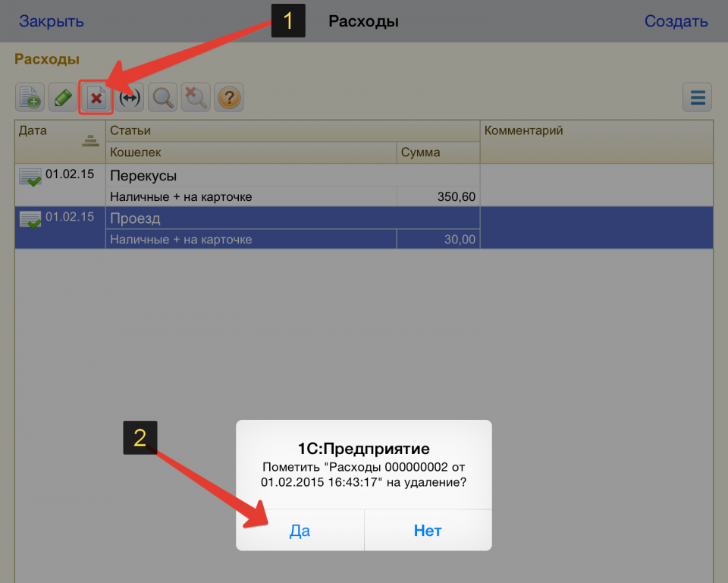Tap Создать in the top bar
The width and height of the screenshot is (728, 583).
click(676, 21)
